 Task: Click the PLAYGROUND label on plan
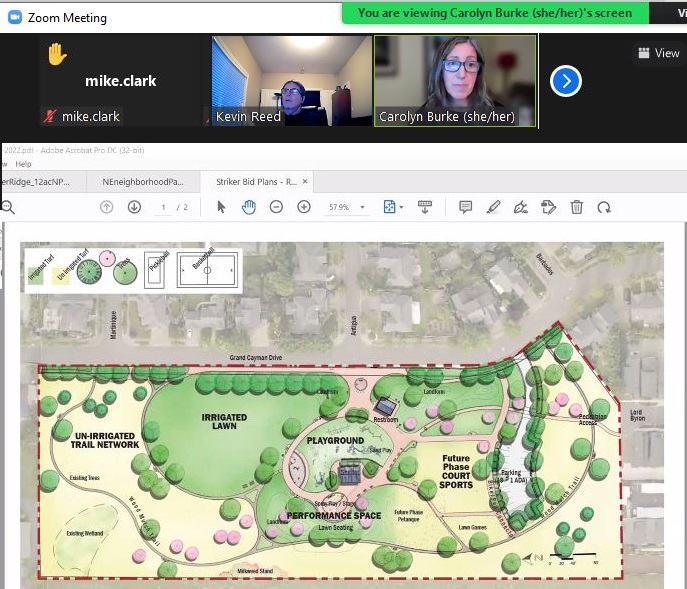click(335, 440)
